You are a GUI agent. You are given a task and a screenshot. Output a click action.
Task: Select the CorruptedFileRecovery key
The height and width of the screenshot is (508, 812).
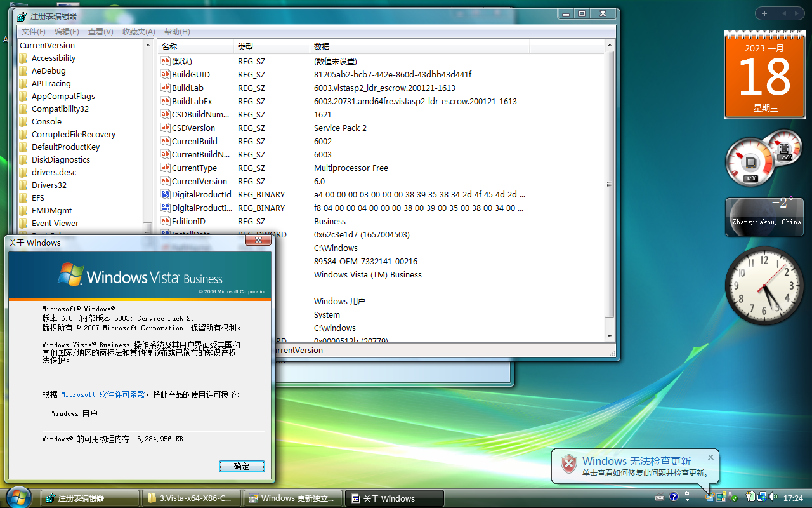click(x=74, y=134)
